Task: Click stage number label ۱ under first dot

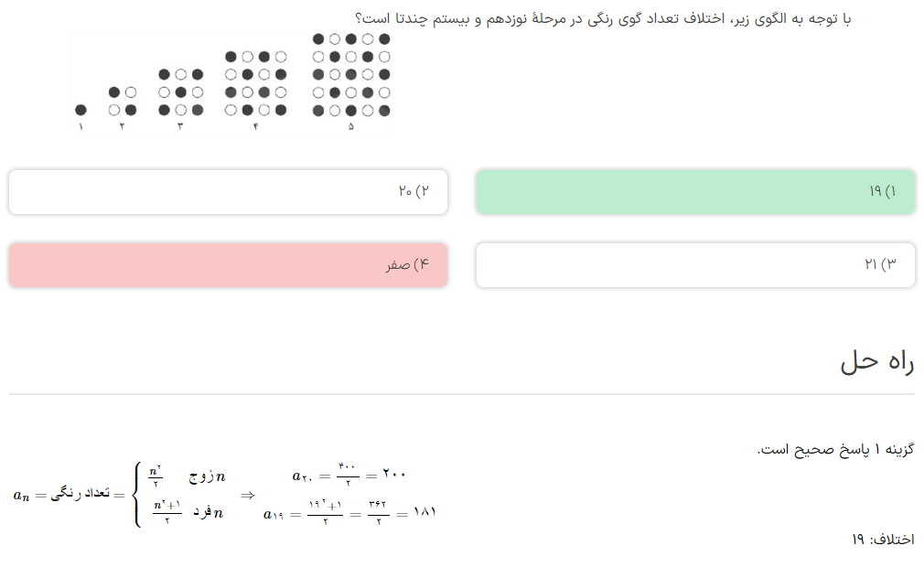Action: (81, 126)
